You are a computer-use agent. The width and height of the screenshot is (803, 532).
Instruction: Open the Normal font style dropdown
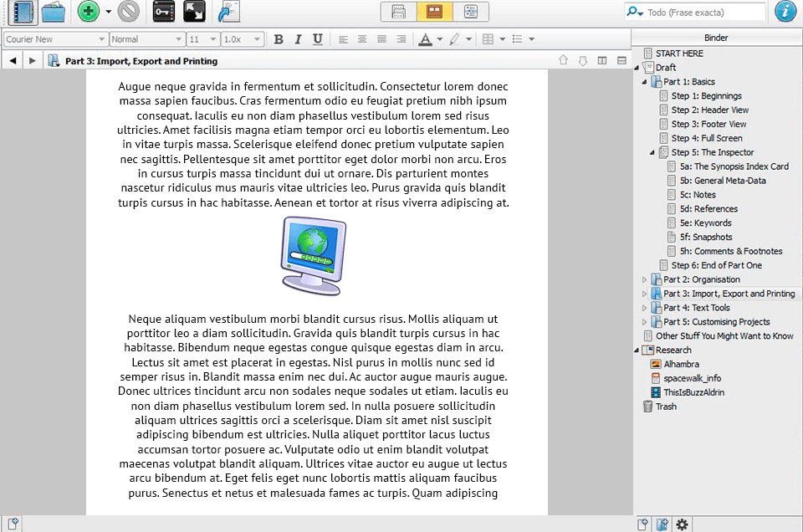pyautogui.click(x=147, y=39)
